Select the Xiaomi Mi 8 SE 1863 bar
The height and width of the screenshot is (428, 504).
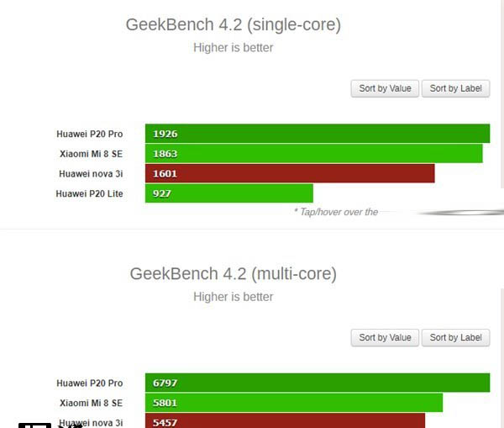pyautogui.click(x=313, y=154)
